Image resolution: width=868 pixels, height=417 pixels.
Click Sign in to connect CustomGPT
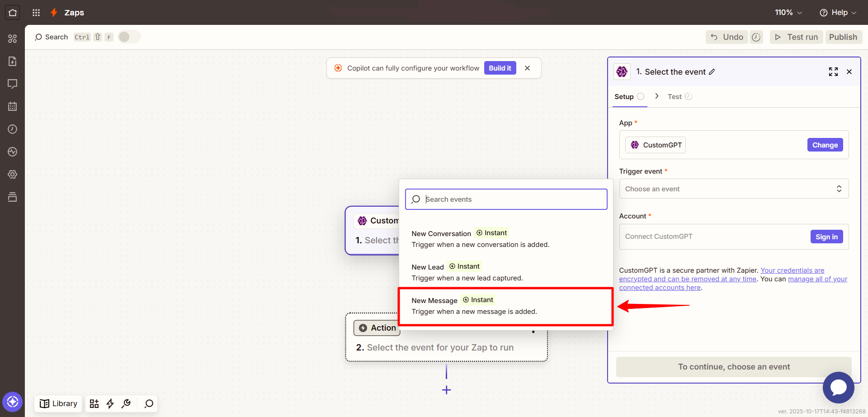tap(826, 237)
